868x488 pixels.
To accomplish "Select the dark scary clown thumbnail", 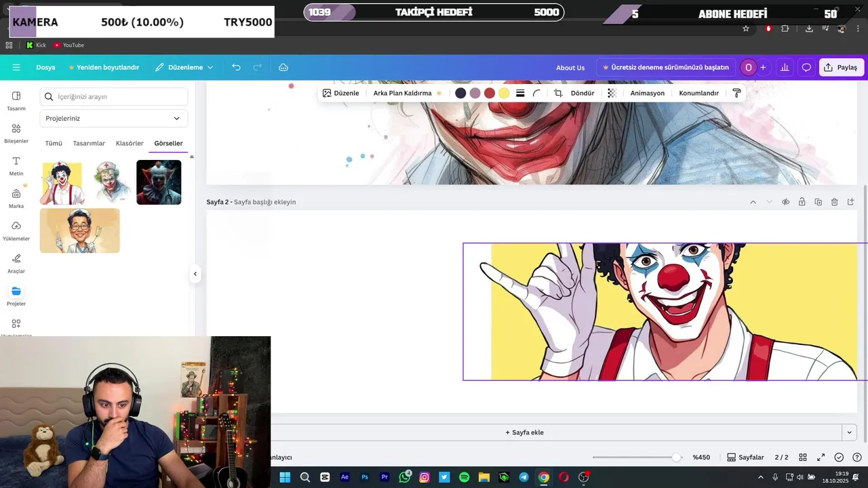I will coord(159,182).
